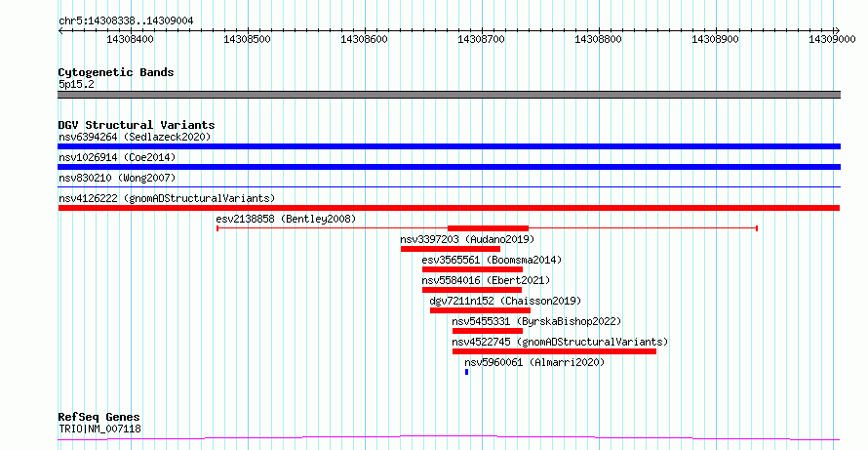This screenshot has width=868, height=450.
Task: Open nsv4522745 (gnomADStructuralVariants) label
Action: point(560,342)
